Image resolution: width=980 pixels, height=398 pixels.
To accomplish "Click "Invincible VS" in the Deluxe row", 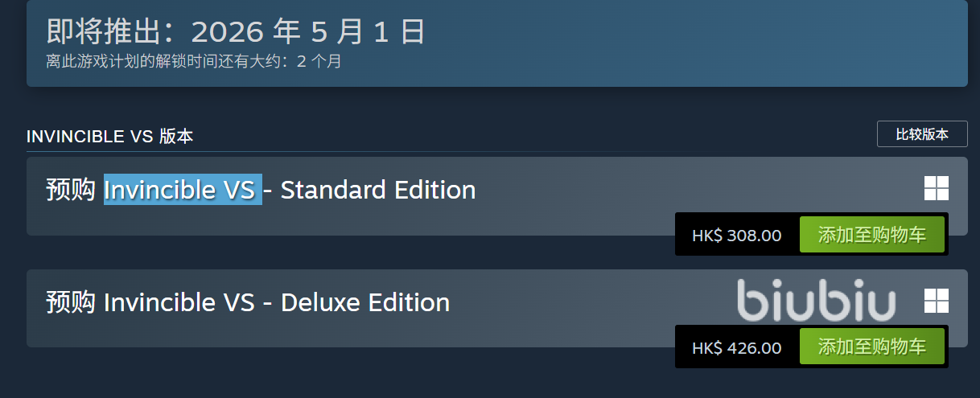I will tap(179, 303).
